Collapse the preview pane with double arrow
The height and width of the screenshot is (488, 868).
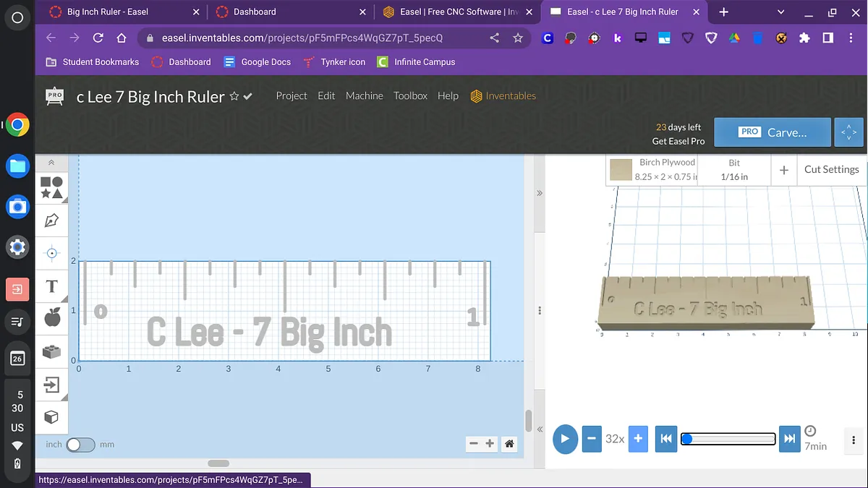point(539,194)
